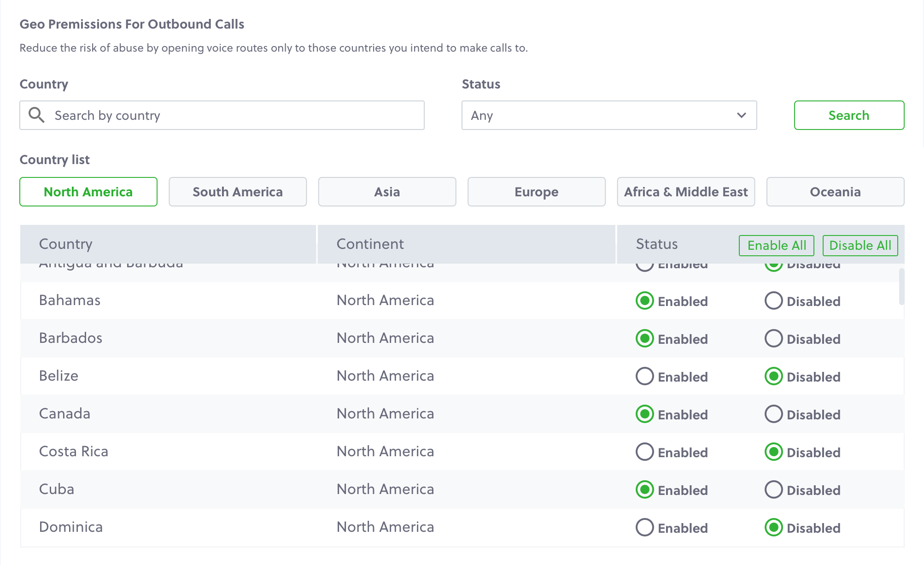
Task: Enable outbound calls to Costa Rica
Action: (x=644, y=452)
